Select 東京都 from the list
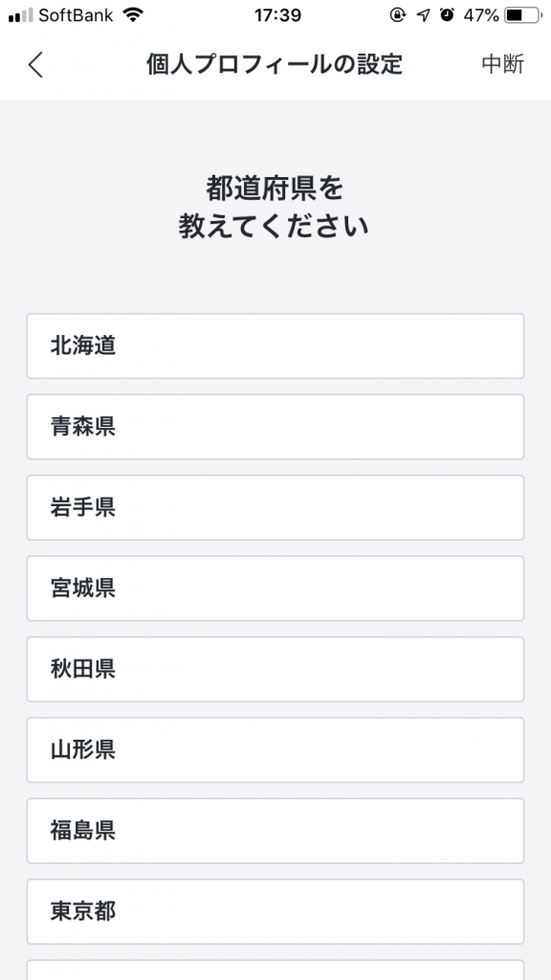551x980 pixels. [x=275, y=911]
